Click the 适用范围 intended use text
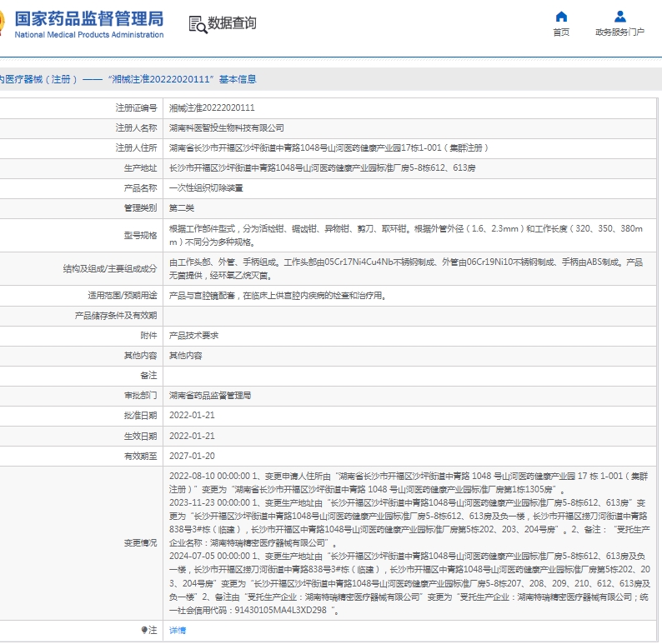Viewport: 662px width, 644px height. click(278, 296)
